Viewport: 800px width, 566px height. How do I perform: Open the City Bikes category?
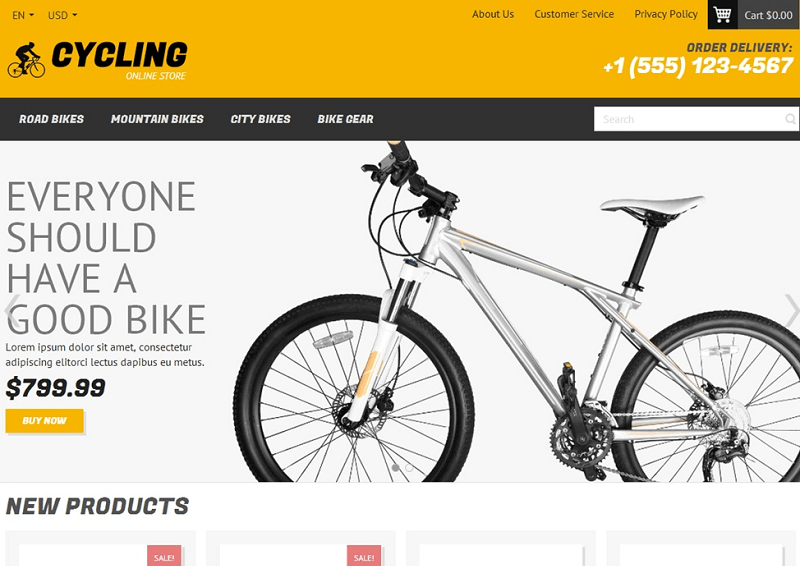(260, 119)
